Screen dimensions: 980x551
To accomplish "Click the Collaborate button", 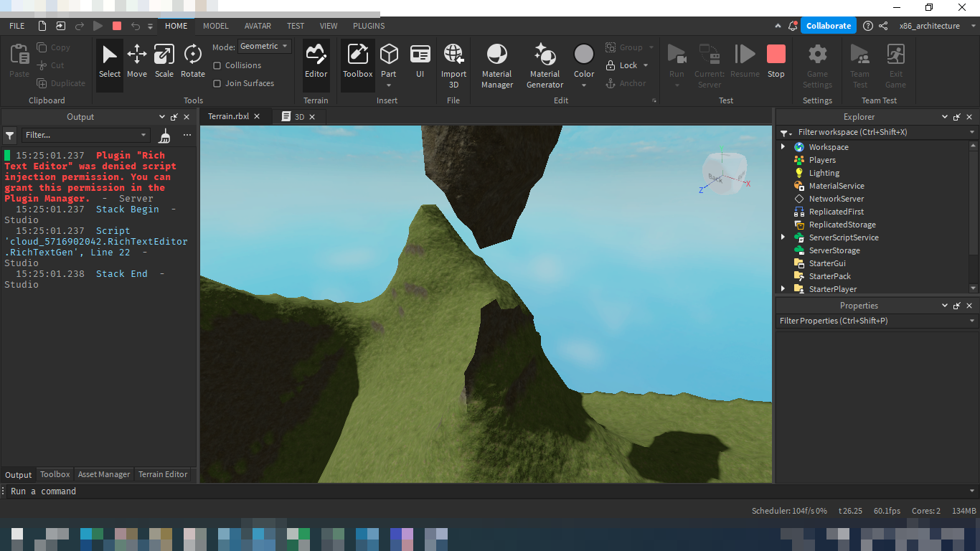I will coord(829,26).
